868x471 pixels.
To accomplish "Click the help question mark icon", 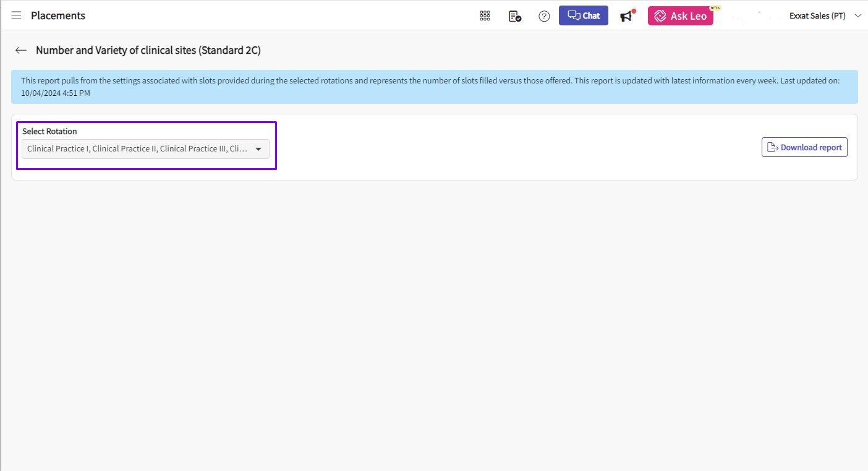I will point(544,16).
